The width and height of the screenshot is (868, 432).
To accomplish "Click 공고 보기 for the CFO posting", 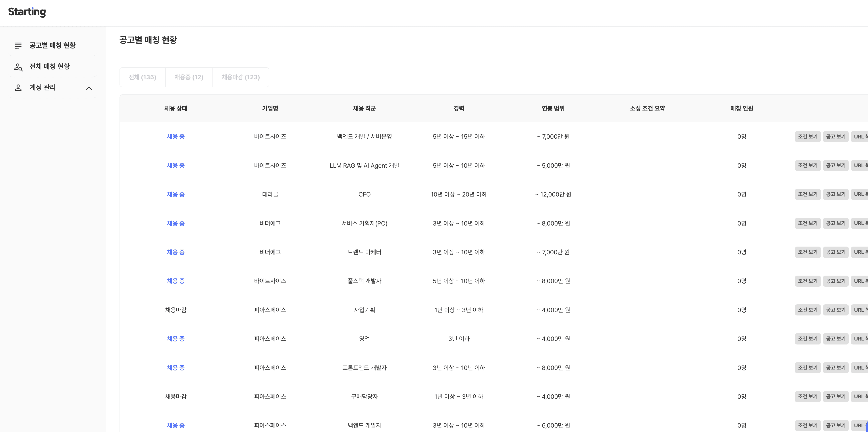I will [x=835, y=194].
